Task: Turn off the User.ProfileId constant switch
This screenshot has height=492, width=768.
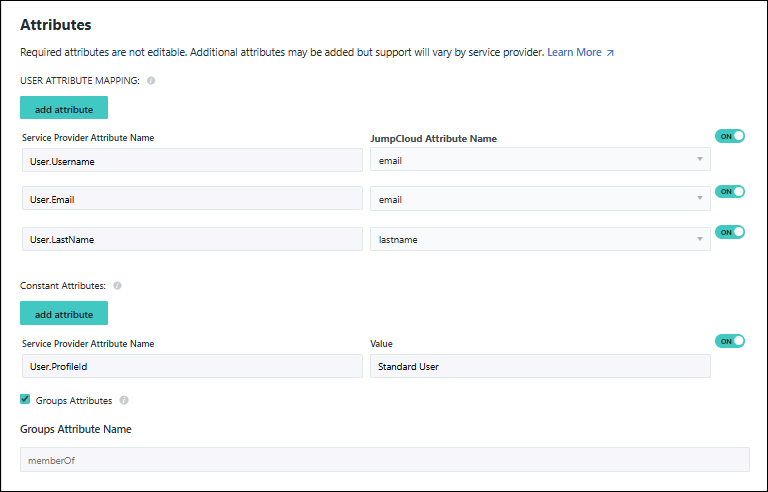Action: tap(730, 341)
